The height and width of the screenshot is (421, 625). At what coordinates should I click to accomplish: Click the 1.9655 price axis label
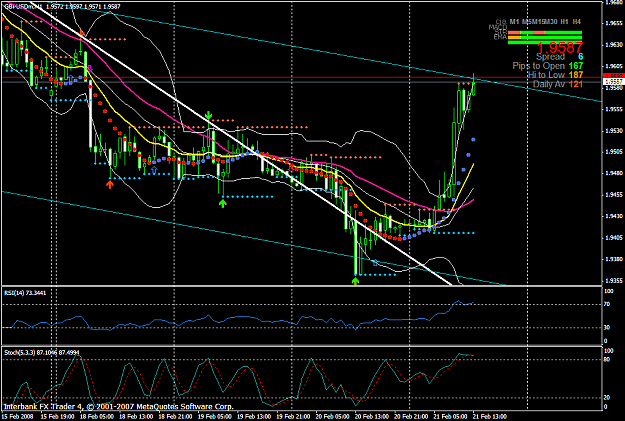[614, 23]
